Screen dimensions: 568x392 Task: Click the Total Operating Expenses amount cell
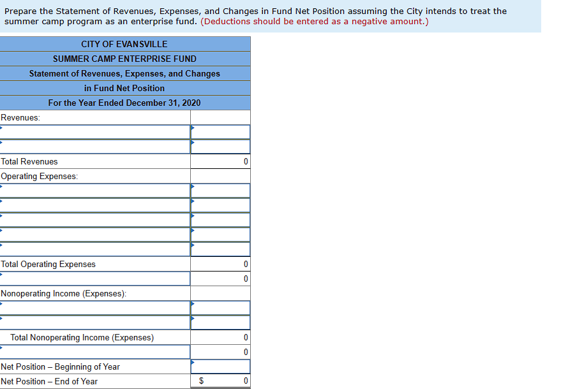tap(220, 264)
